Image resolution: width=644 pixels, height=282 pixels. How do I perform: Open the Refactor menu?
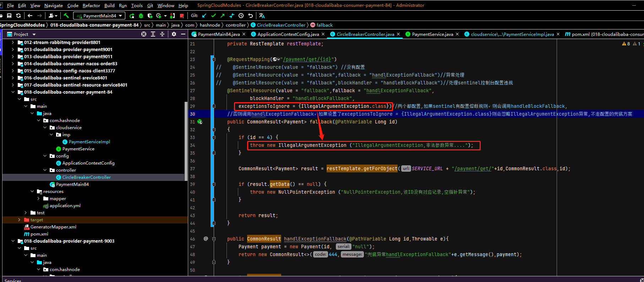click(91, 5)
